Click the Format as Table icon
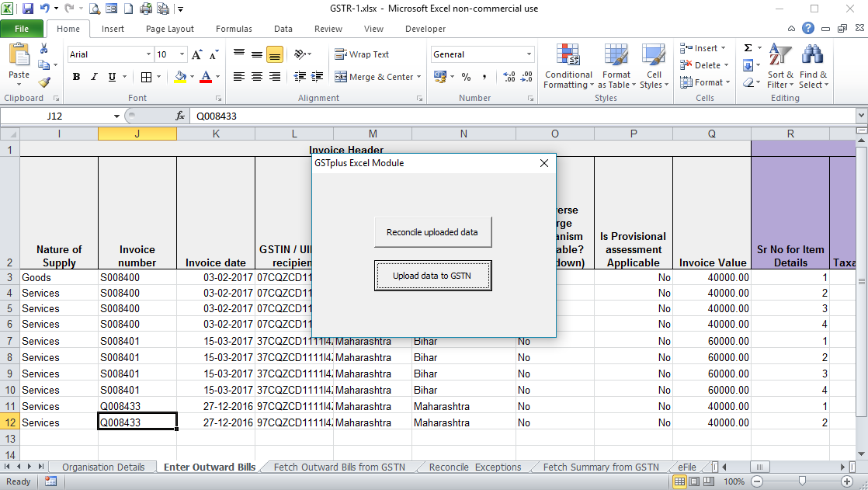 tap(616, 56)
